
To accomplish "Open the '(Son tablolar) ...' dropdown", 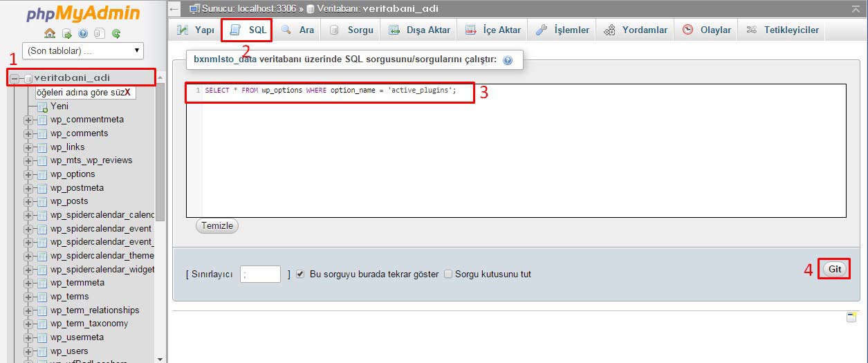I will (83, 50).
